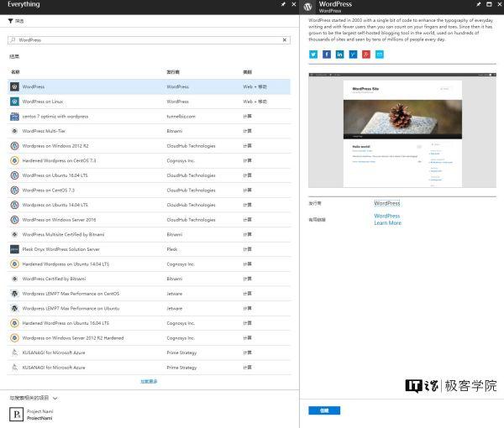Click the load more results link
The image size is (504, 428).
pyautogui.click(x=149, y=381)
